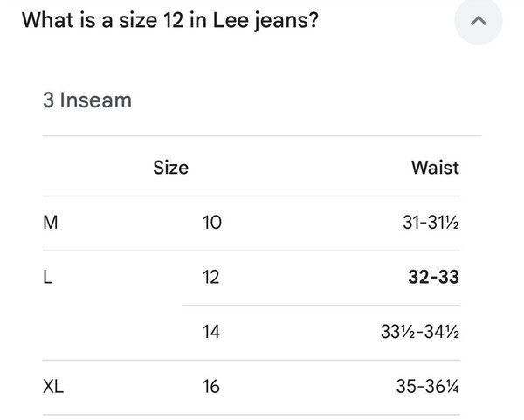This screenshot has width=524, height=420.
Task: Click the 35-36¼ waist value
Action: 427,387
